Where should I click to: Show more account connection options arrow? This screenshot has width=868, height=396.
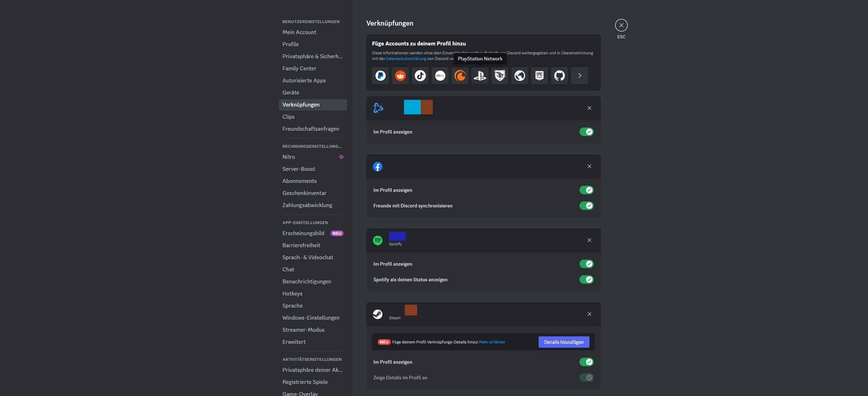coord(579,76)
